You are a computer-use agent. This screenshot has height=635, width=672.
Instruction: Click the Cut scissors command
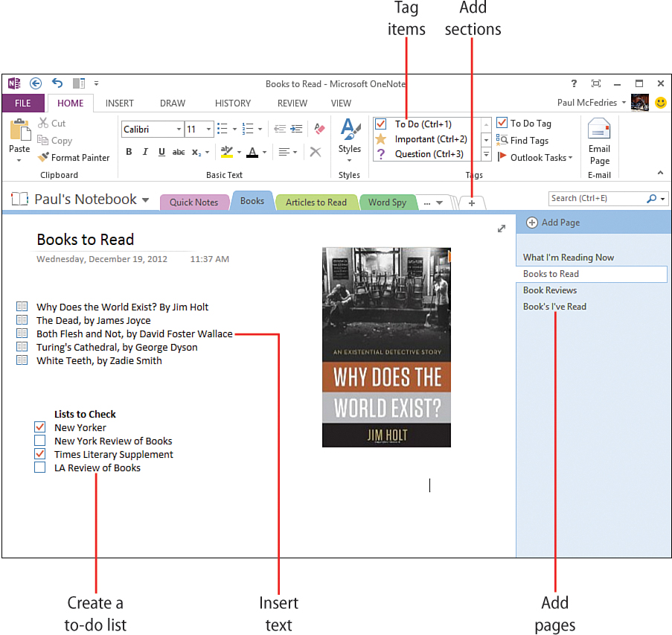52,124
